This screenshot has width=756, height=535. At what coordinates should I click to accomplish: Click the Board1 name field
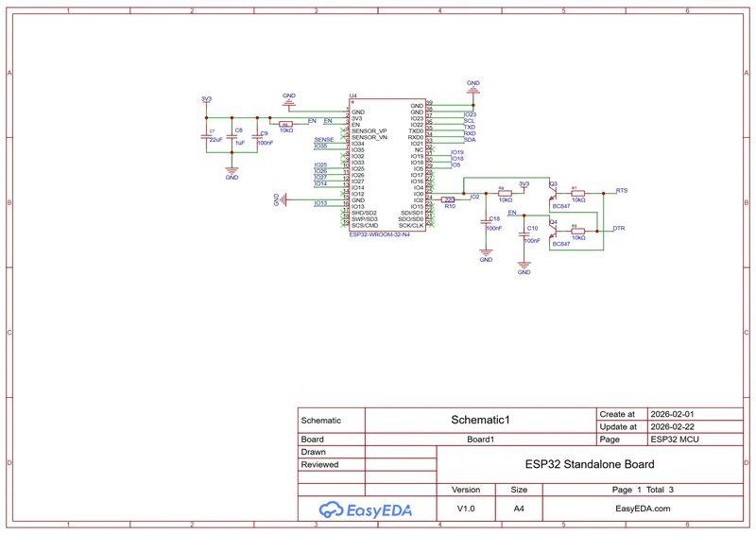click(480, 440)
